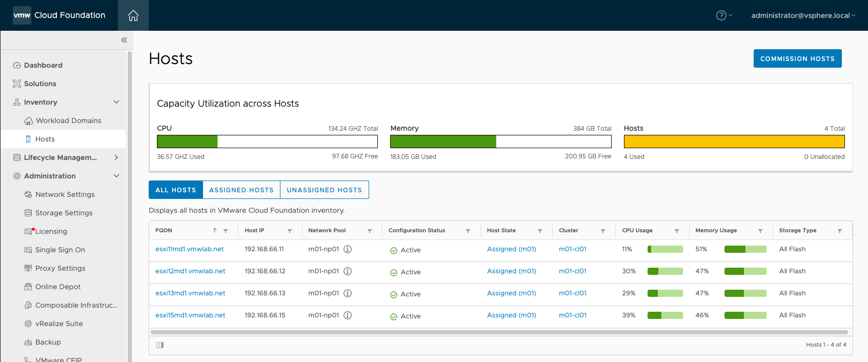Click the Hosts 1 - 4 of 4 text

(826, 345)
